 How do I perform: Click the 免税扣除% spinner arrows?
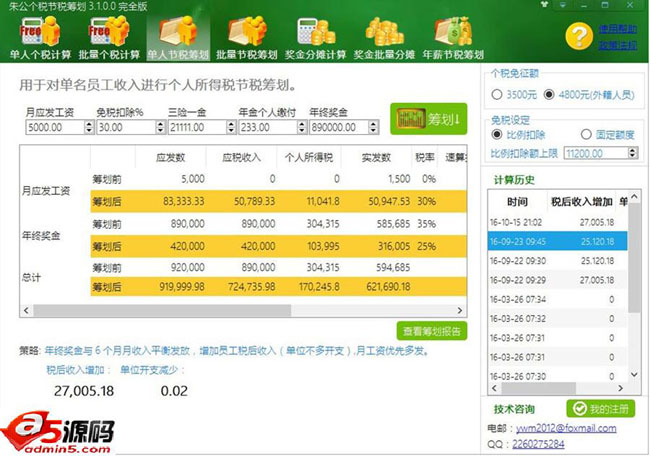coord(160,127)
